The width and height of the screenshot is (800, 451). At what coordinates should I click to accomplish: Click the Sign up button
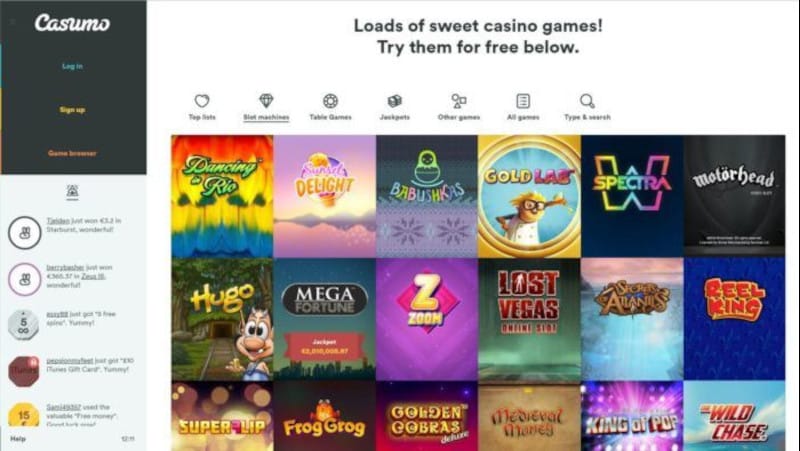pos(72,110)
